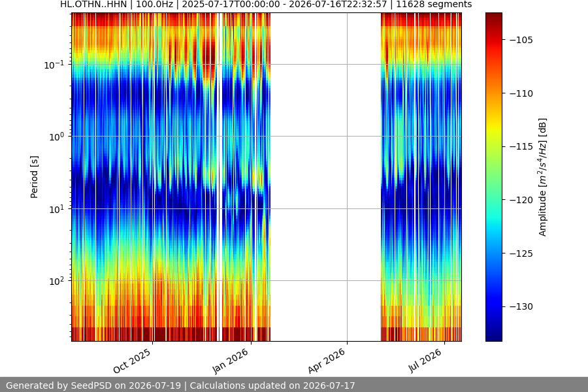
Task: Click the -120 colorbar tick label
Action: coord(521,200)
